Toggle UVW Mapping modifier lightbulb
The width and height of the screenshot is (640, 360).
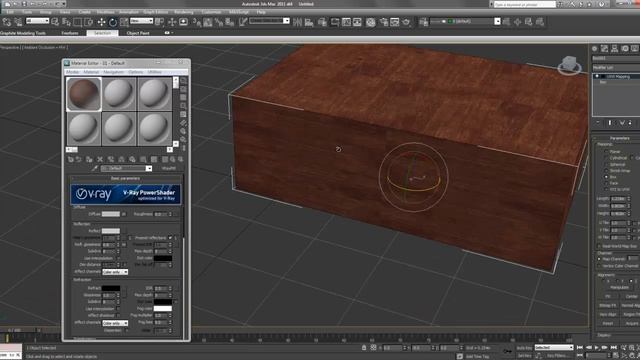(597, 76)
